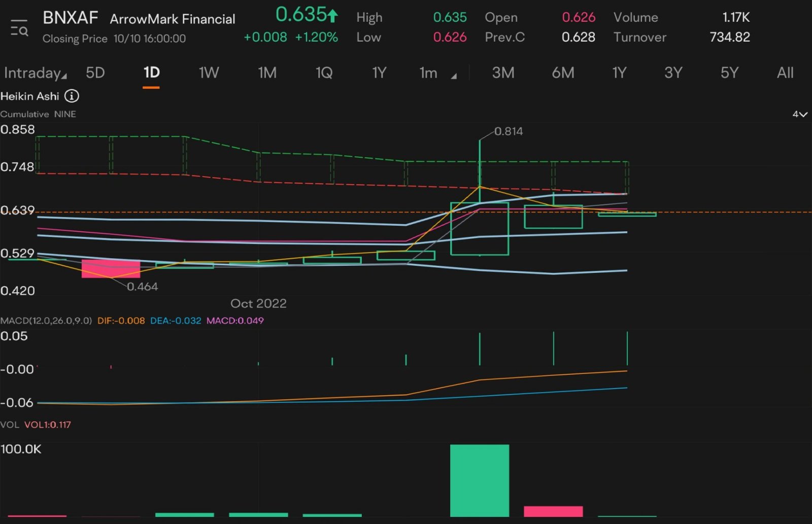Open Heikin Ashi info icon
Viewport: 812px width, 524px height.
coord(72,96)
